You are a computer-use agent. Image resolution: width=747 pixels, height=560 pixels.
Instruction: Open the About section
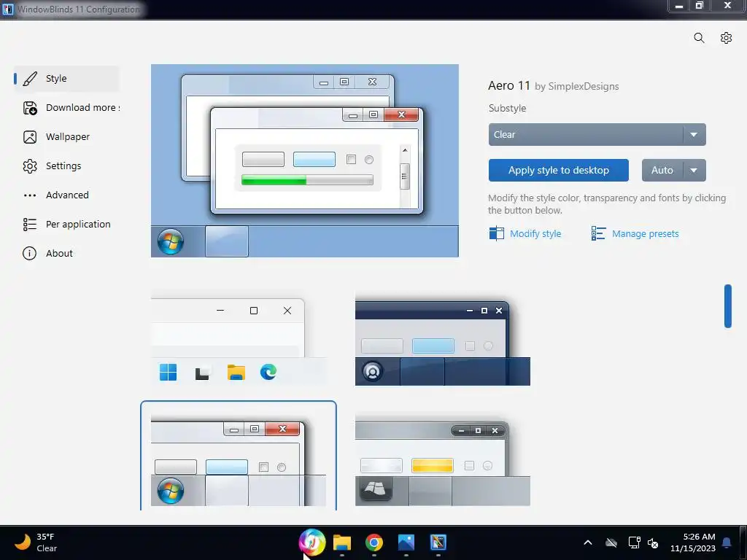(66, 253)
